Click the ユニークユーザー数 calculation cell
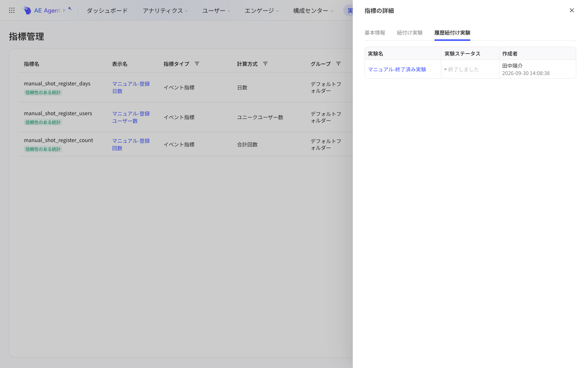This screenshot has height=368, width=588. point(260,117)
